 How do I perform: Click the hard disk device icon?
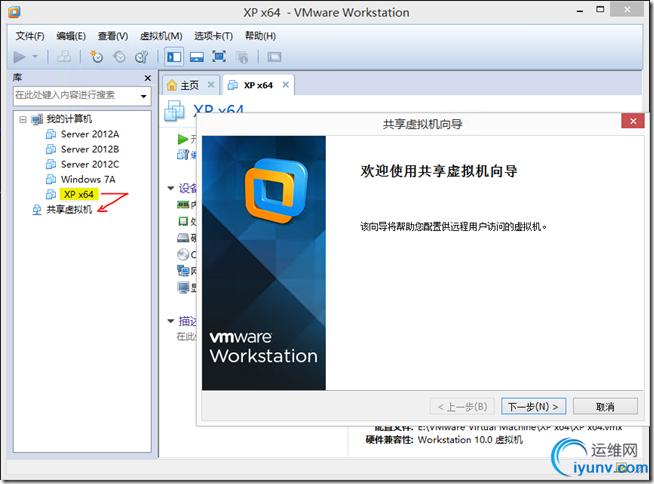[x=183, y=238]
